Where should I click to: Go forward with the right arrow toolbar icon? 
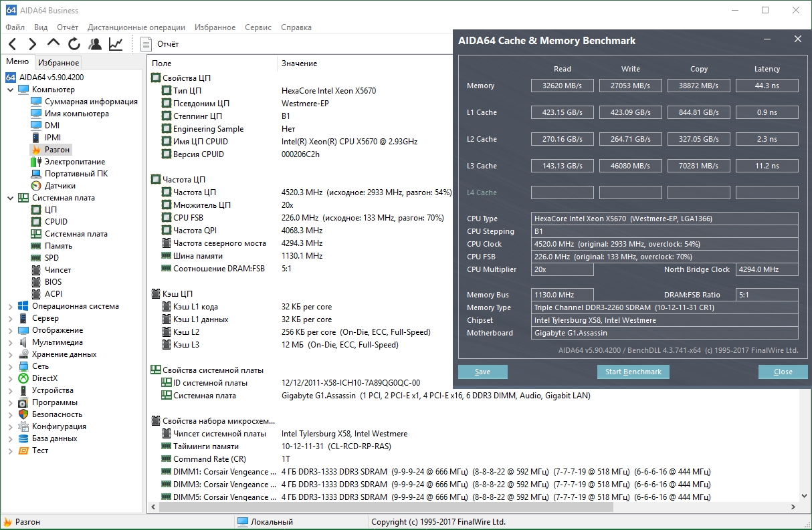tap(32, 44)
